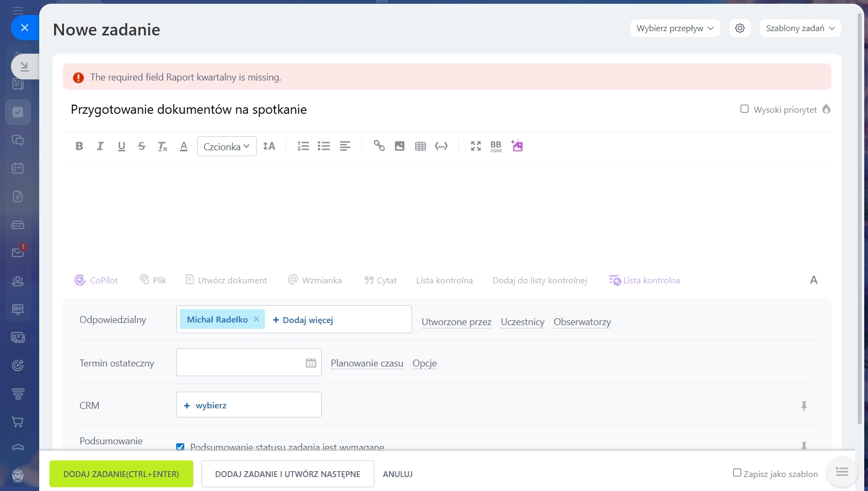
Task: Click the Termin ostateczny date field
Action: [249, 362]
